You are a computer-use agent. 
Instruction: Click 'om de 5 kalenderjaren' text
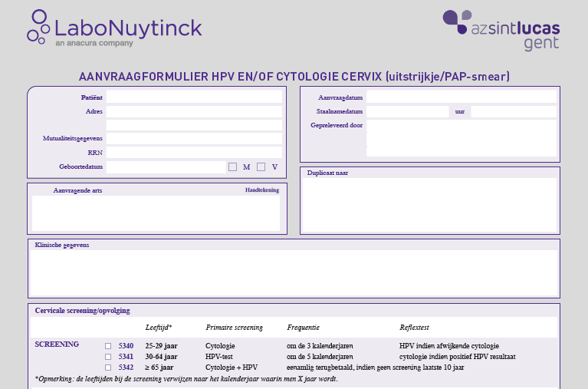point(320,357)
